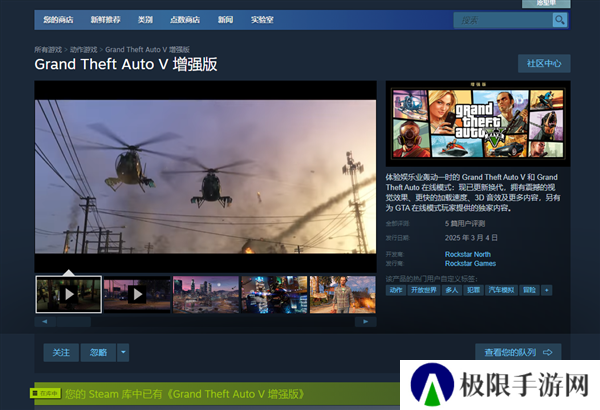The height and width of the screenshot is (410, 600).
Task: Select the 犯罪 tag
Action: tap(474, 290)
